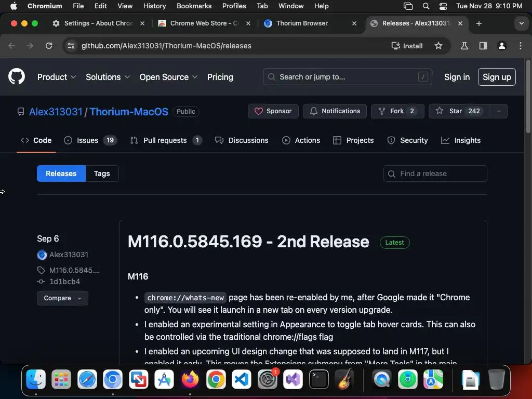The height and width of the screenshot is (399, 532).
Task: Switch to Settings - About Chromium tab
Action: 98,23
